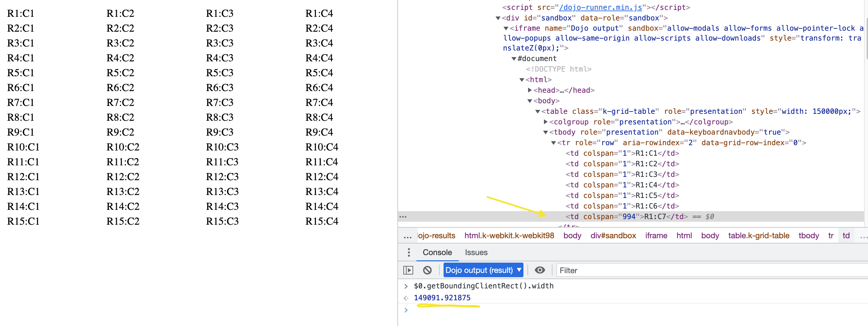Open the drawer three-dot menu
Screen dimensions: 868x326
tap(409, 252)
